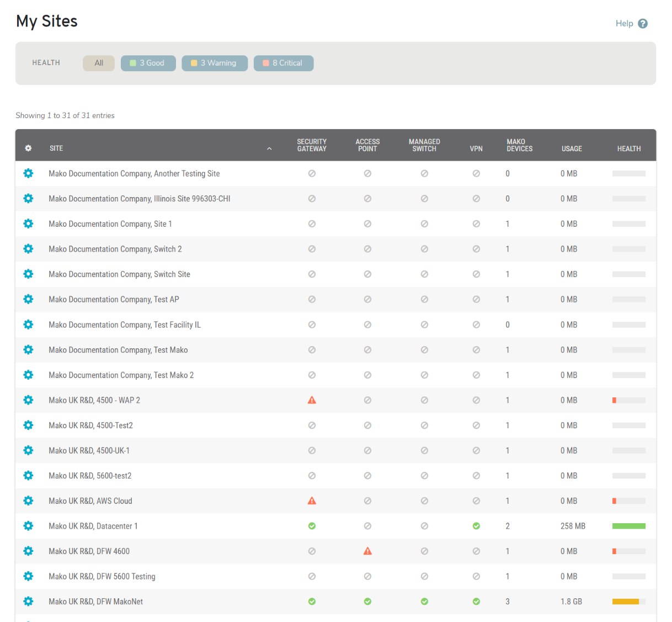The image size is (672, 622).
Task: Click the yellow health bar for DFW MakoNet
Action: 625,602
